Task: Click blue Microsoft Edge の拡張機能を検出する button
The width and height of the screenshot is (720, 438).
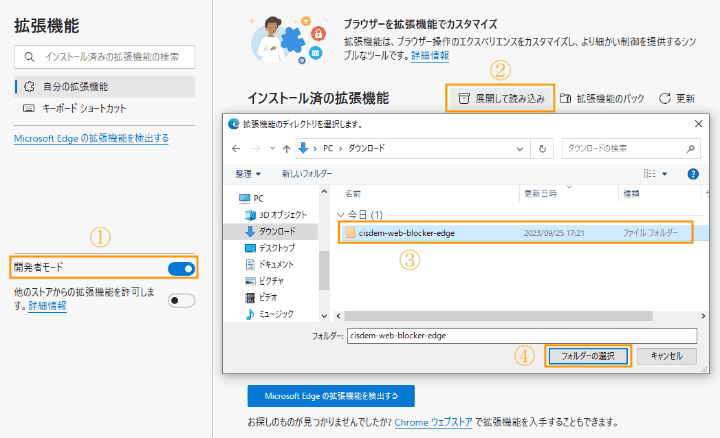Action: pyautogui.click(x=331, y=396)
